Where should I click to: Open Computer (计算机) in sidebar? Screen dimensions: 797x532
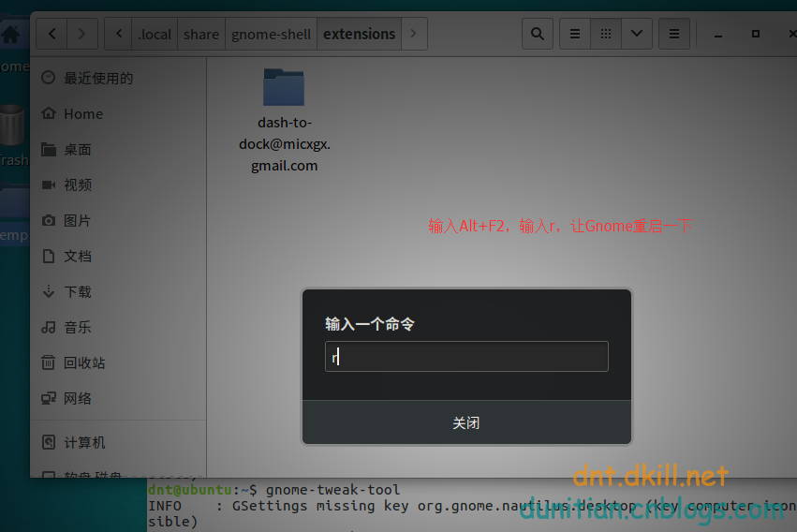[x=118, y=443]
